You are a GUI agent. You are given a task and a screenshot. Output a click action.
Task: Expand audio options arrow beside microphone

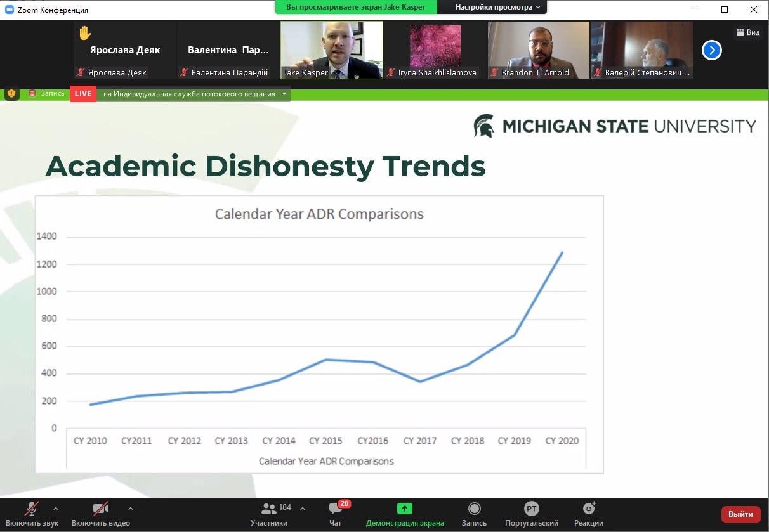coord(56,509)
